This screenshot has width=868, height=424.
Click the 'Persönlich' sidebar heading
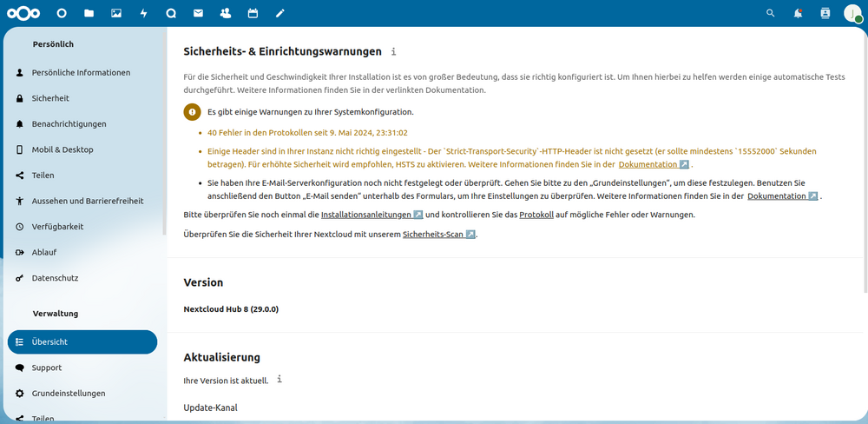click(53, 44)
